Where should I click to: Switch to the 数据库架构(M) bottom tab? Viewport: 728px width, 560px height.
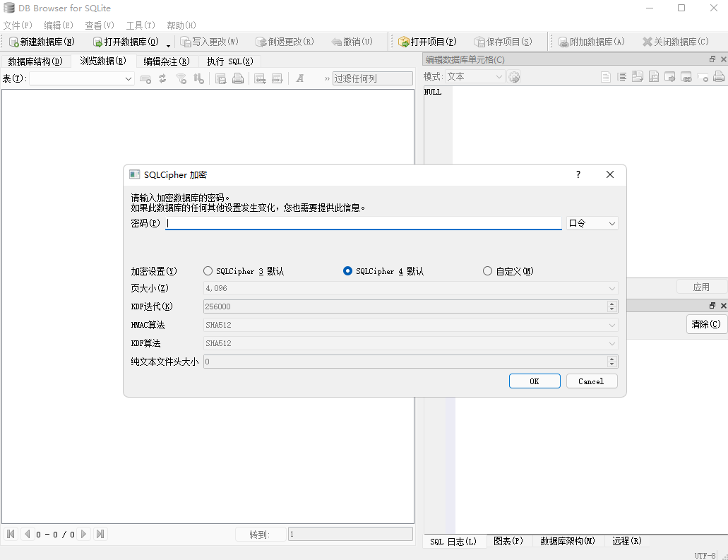568,541
